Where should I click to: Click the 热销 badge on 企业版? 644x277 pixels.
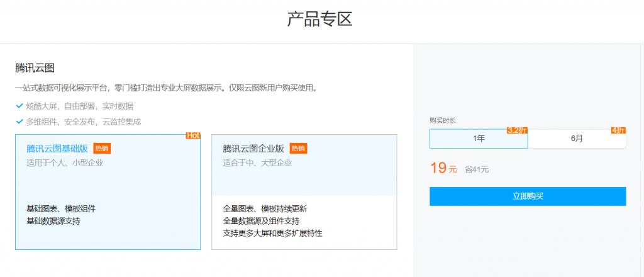[x=299, y=149]
